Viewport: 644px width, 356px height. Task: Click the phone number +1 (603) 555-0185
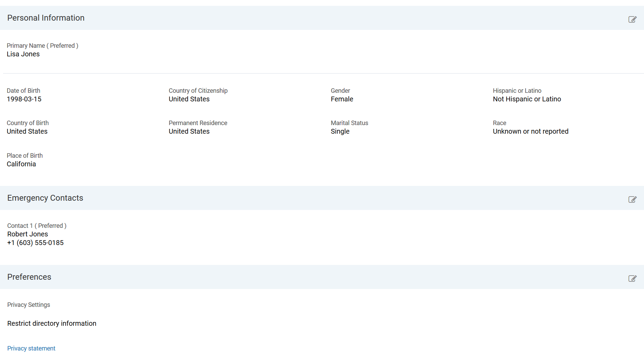click(x=35, y=243)
